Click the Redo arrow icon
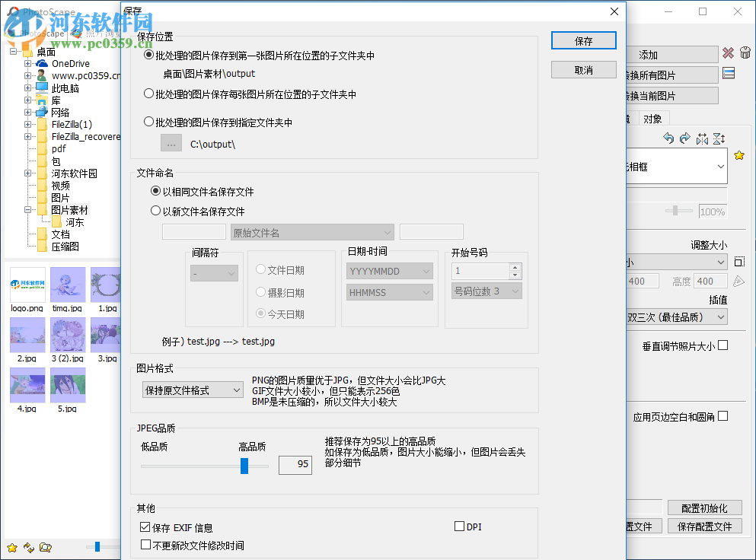 pyautogui.click(x=684, y=138)
